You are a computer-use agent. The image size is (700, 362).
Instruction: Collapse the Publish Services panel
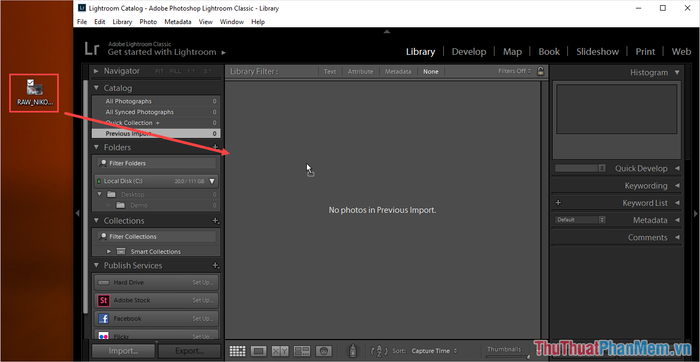click(96, 266)
